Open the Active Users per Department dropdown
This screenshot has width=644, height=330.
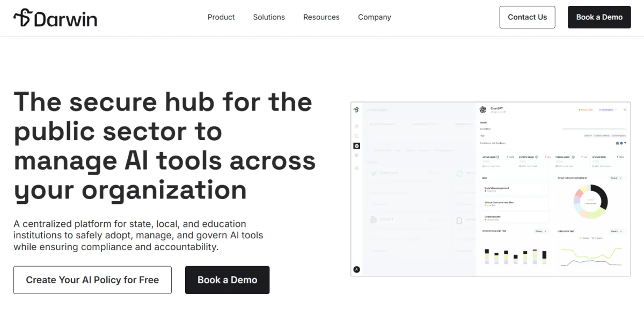pyautogui.click(x=616, y=178)
